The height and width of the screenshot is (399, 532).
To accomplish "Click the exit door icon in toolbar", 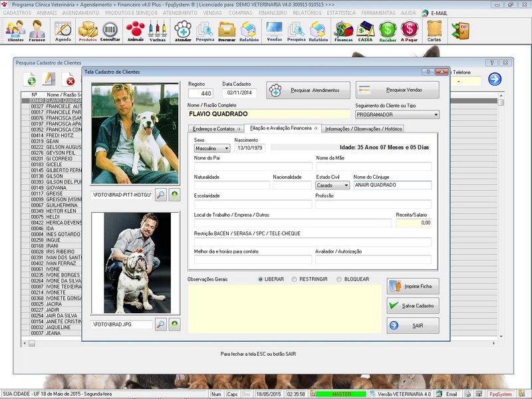I will (460, 31).
